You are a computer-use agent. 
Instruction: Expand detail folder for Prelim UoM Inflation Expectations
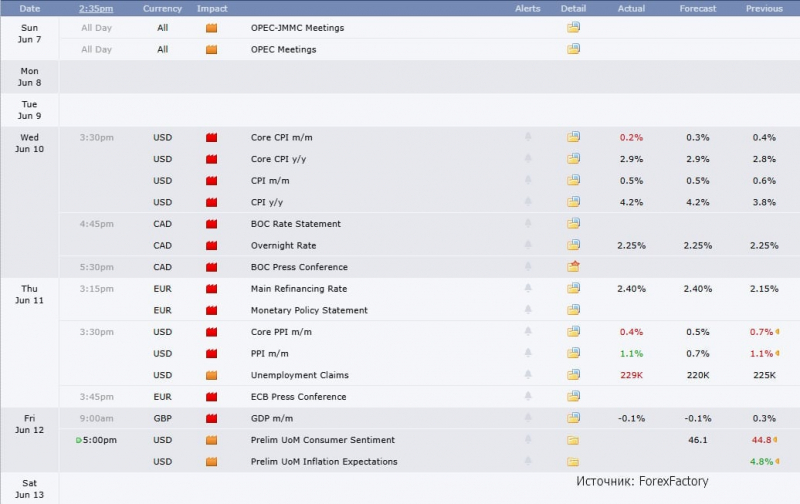pos(573,462)
